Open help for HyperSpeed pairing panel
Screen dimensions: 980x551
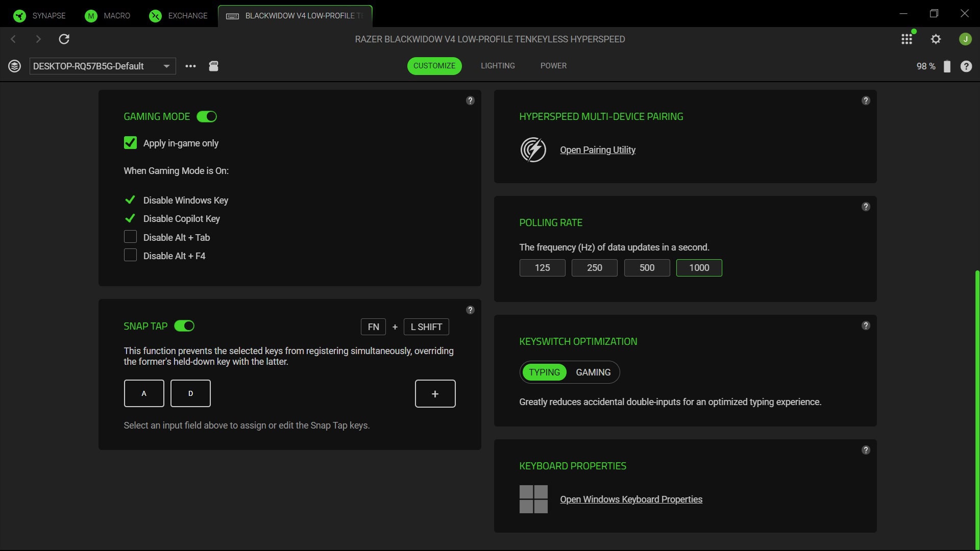(x=866, y=101)
